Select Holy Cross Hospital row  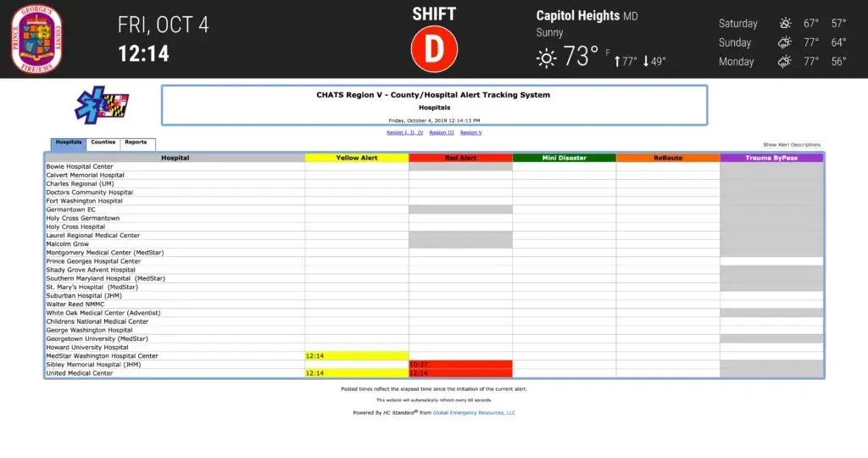coord(434,226)
